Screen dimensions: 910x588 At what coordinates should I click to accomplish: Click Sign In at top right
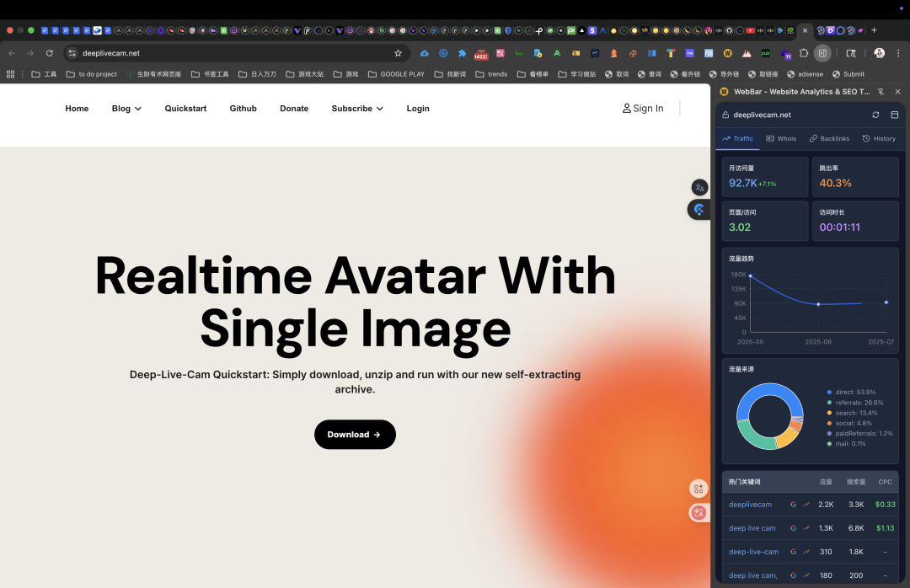pyautogui.click(x=642, y=109)
